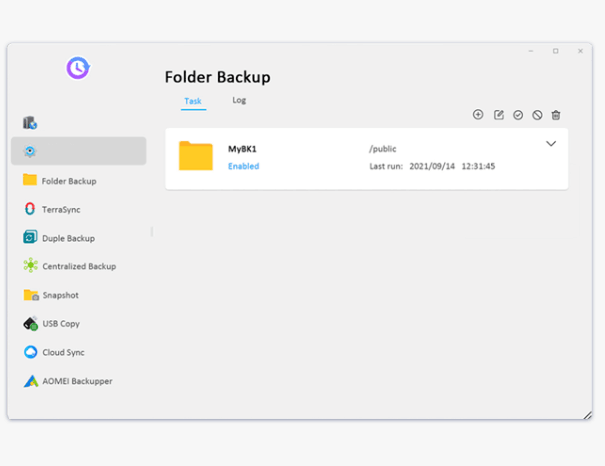Select Centralized Backup in sidebar
This screenshot has width=605, height=466.
(78, 267)
